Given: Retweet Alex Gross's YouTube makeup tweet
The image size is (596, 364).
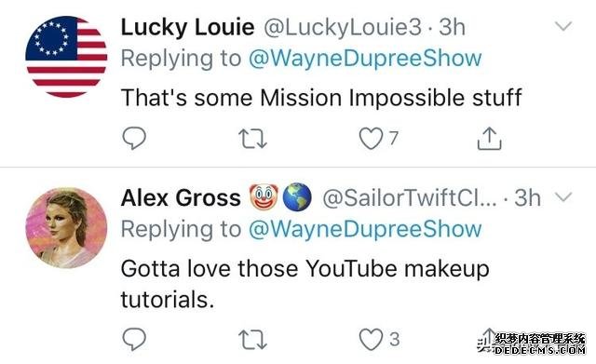Looking at the screenshot, I should (x=252, y=339).
